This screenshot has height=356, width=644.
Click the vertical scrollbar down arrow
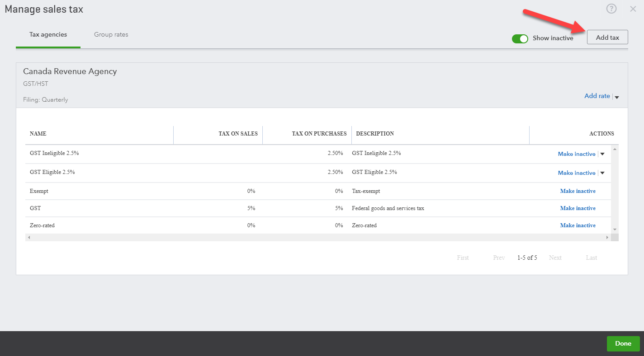pos(614,230)
